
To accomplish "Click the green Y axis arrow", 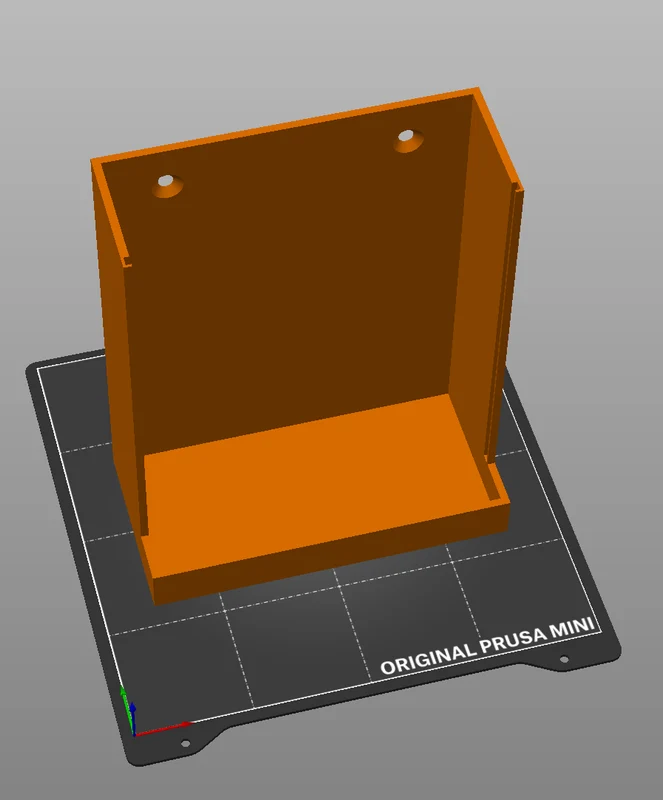I will [124, 707].
